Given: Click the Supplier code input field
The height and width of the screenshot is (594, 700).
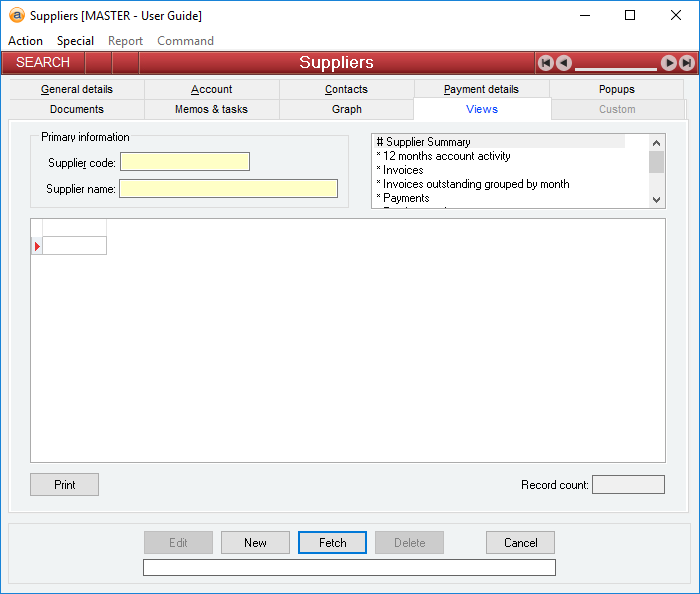Looking at the screenshot, I should 185,162.
